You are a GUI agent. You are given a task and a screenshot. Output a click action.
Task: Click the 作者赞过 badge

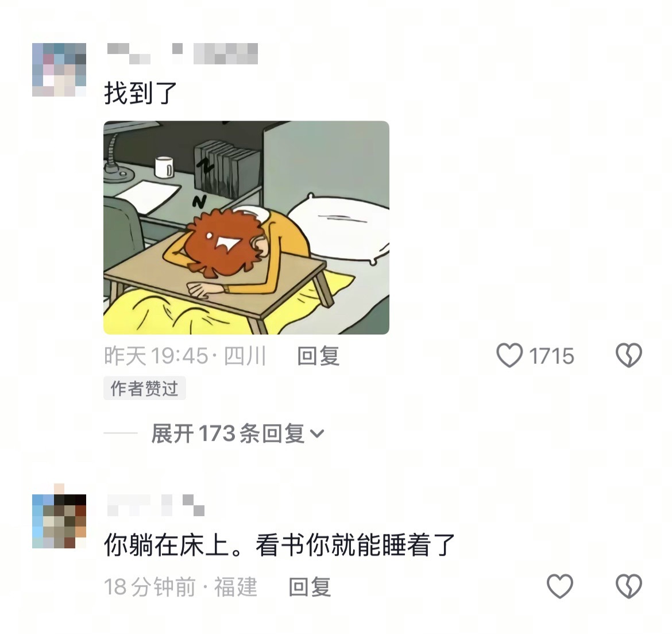[144, 388]
